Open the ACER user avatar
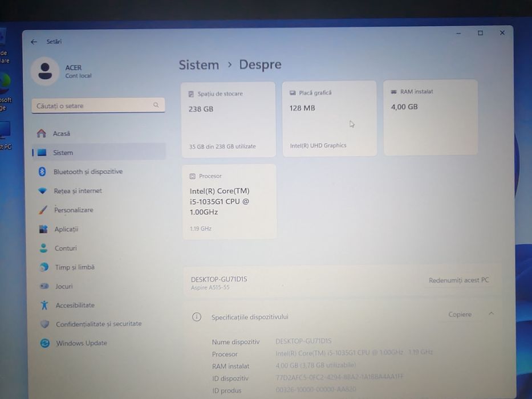The image size is (532, 399). [45, 71]
